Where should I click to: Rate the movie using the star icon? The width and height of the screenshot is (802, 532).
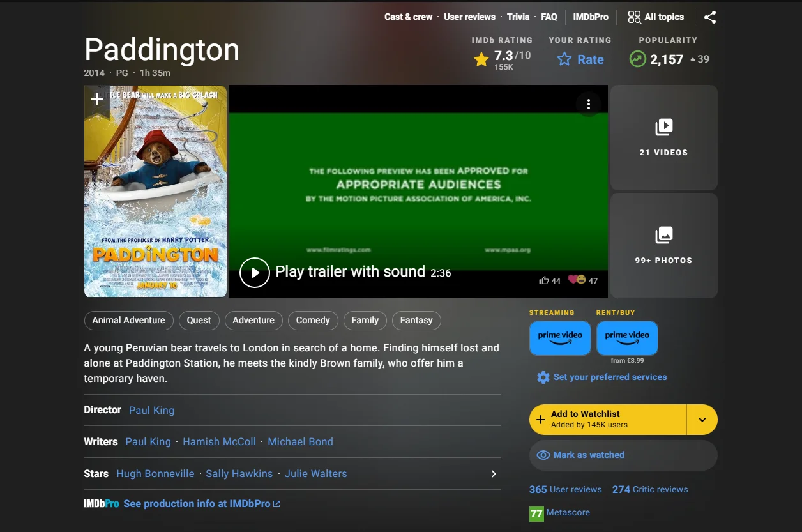tap(564, 59)
